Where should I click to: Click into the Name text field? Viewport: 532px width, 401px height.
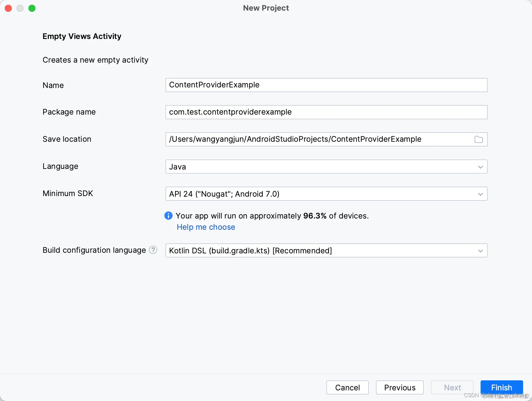coord(326,85)
